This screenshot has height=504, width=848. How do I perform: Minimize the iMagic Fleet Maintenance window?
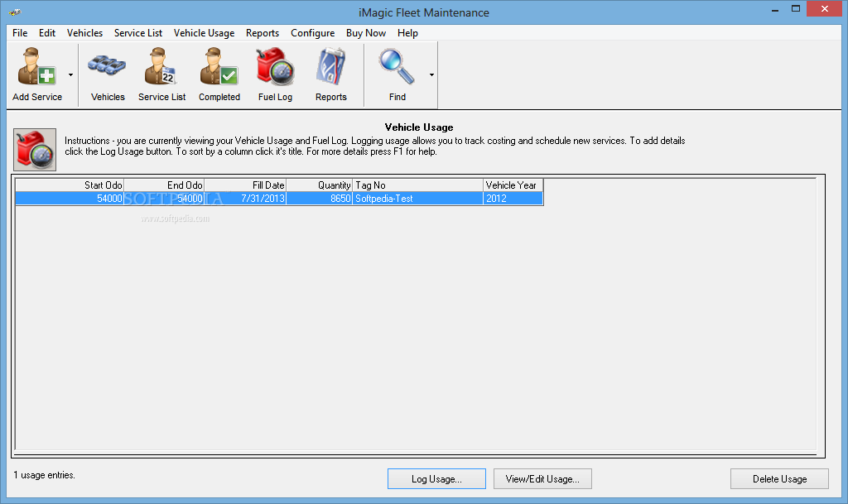tap(775, 10)
